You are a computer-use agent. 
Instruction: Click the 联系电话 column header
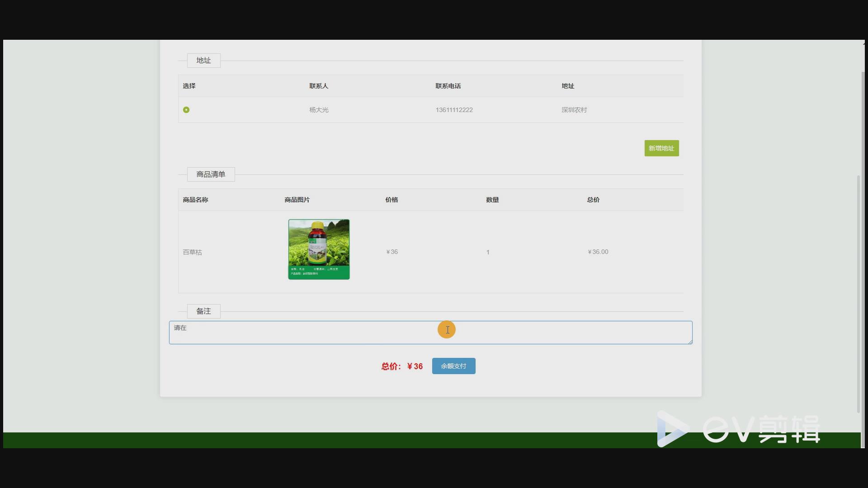pos(448,86)
